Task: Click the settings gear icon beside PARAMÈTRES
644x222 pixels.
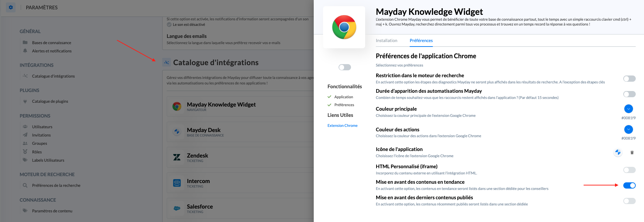Action: click(x=11, y=7)
